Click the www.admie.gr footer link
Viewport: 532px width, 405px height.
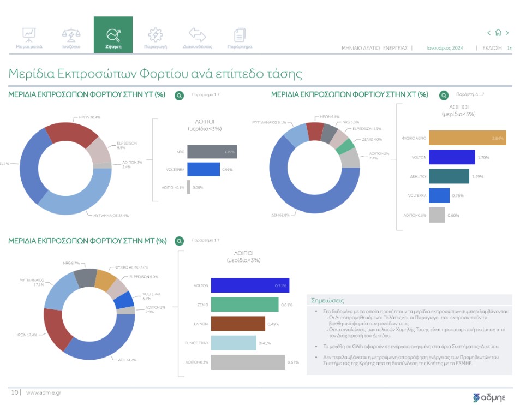click(x=44, y=392)
